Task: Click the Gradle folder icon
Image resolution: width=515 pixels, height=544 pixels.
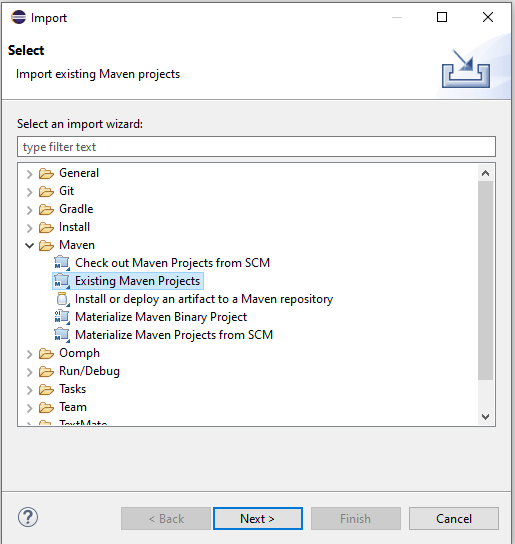Action: point(46,209)
